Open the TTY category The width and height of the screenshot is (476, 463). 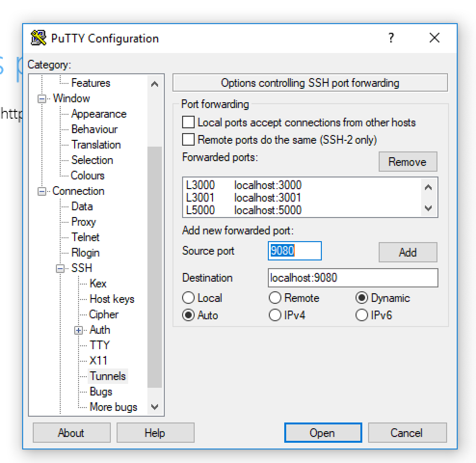[99, 345]
